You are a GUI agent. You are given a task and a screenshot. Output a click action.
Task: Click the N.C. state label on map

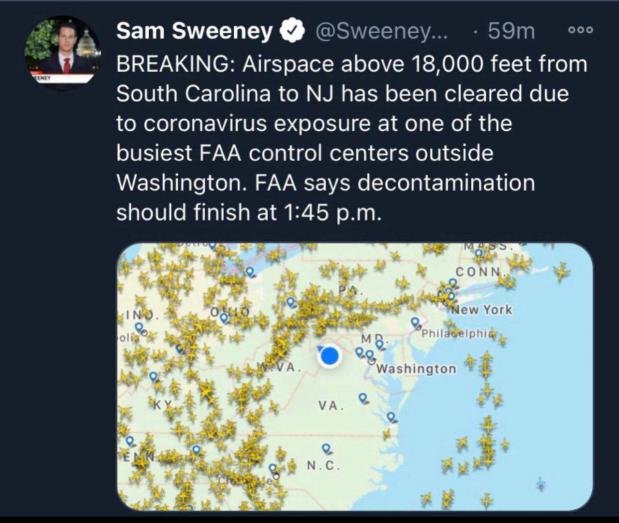coord(322,467)
